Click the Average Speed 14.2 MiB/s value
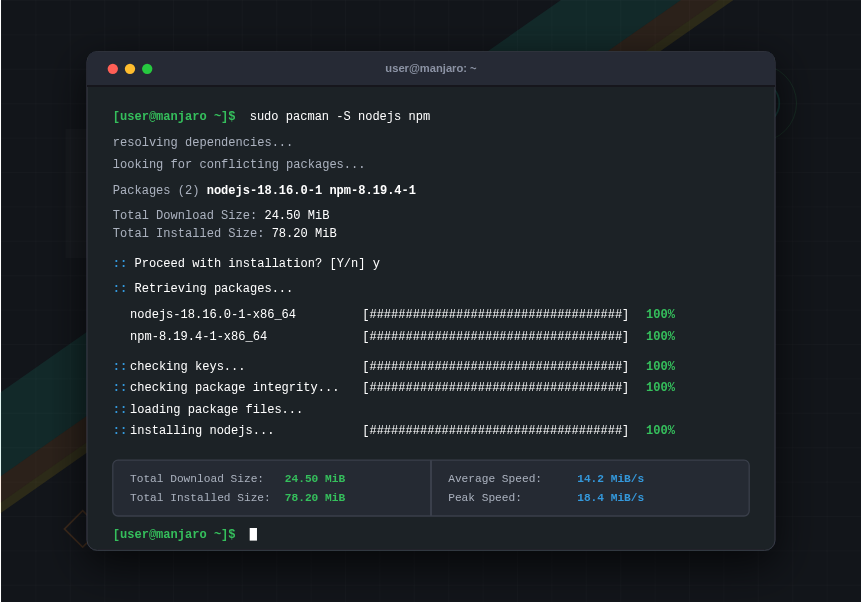The image size is (862, 602). point(610,478)
